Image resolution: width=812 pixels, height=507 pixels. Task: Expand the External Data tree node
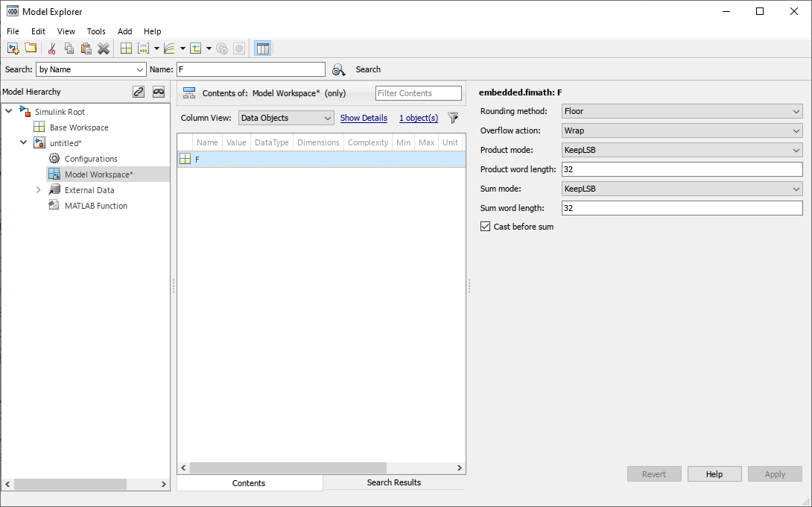click(x=39, y=190)
